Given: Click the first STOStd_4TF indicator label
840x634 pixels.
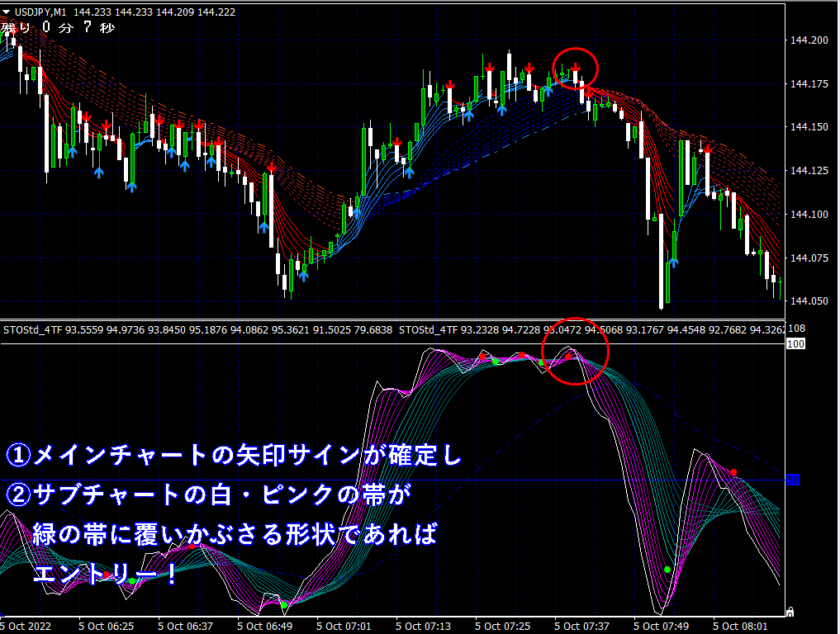Looking at the screenshot, I should [33, 330].
